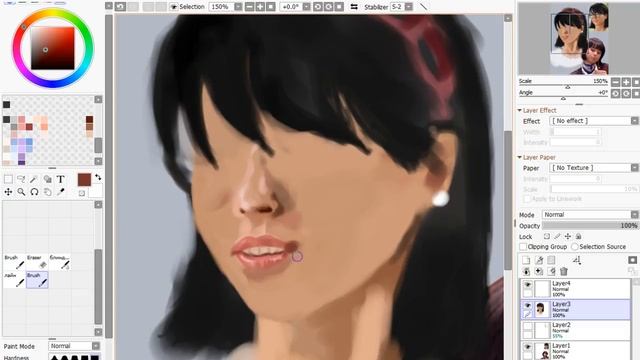Toggle the Selection visibility checkbox

pos(173,7)
